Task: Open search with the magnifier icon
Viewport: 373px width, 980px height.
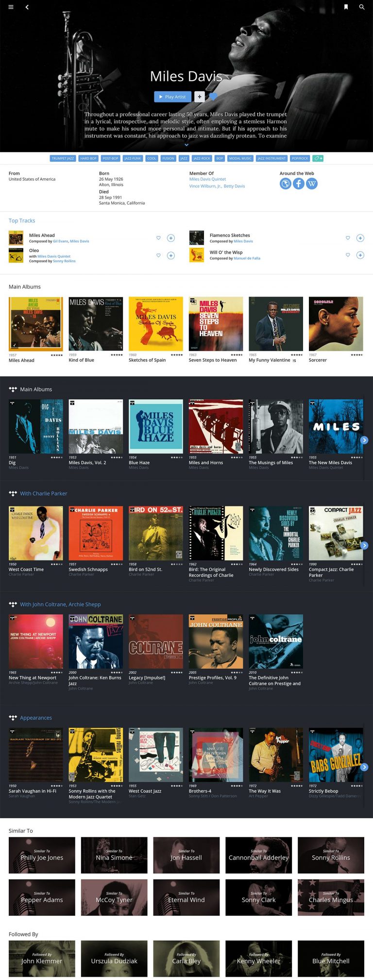Action: coord(361,7)
